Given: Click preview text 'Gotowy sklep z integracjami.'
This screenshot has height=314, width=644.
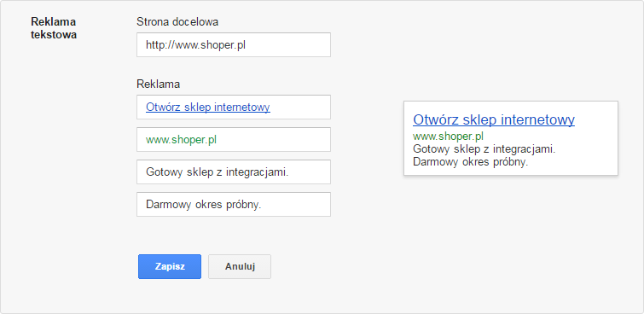Looking at the screenshot, I should [x=484, y=148].
